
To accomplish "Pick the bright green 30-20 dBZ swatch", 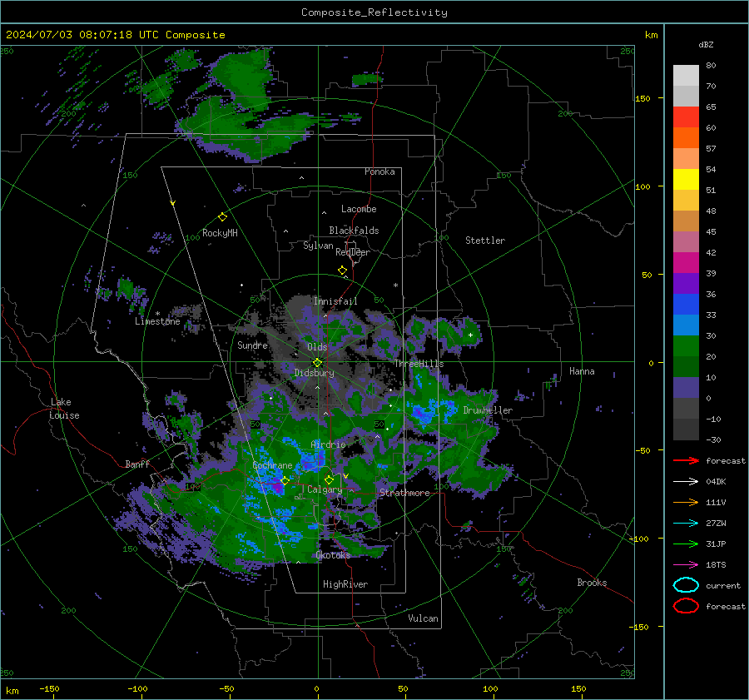I will [686, 346].
